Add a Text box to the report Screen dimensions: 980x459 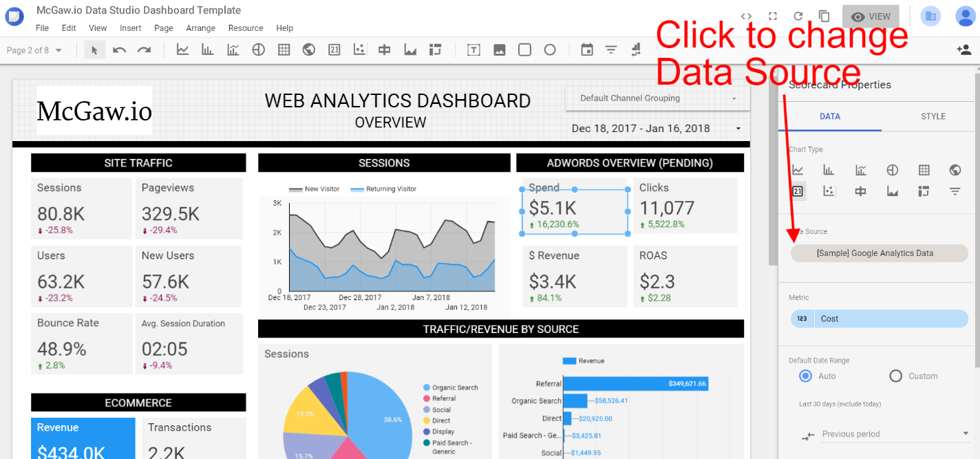pyautogui.click(x=473, y=50)
